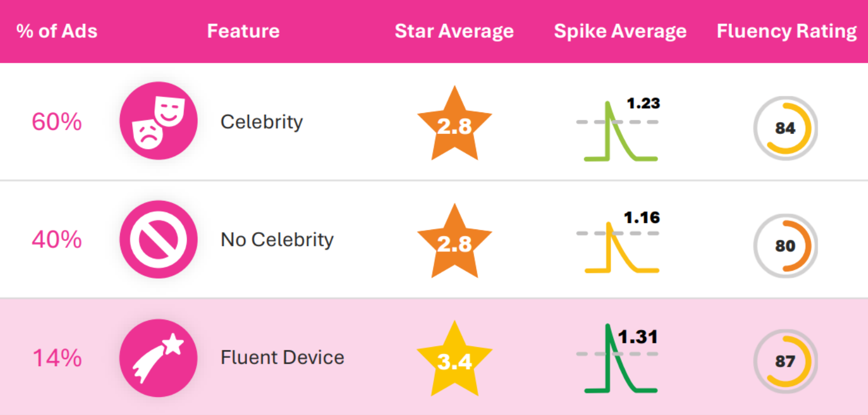868x415 pixels.
Task: Click the 60% value in Celebrity row
Action: pyautogui.click(x=56, y=122)
